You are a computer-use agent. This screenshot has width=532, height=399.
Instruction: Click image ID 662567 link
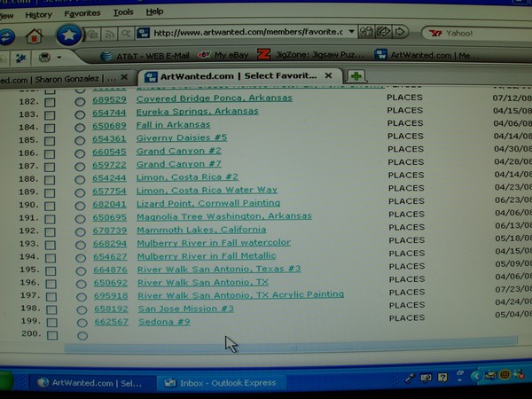pos(112,322)
